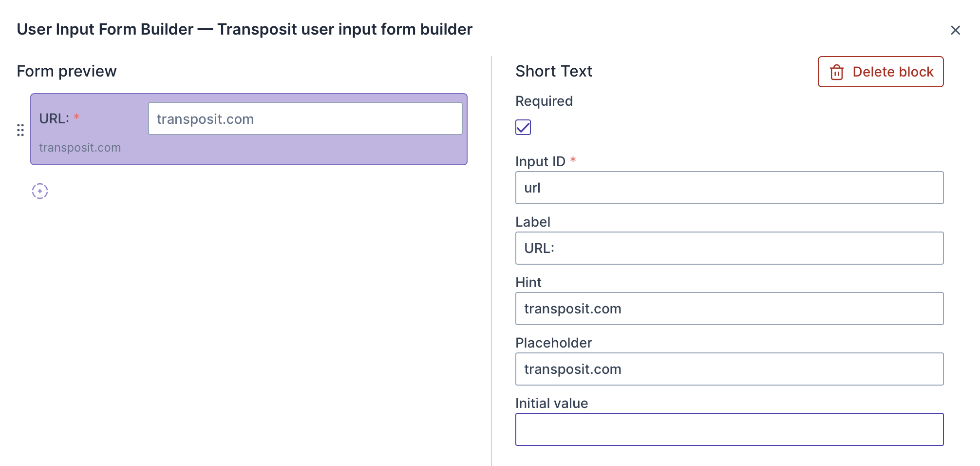Select the Placeholder input field
The height and width of the screenshot is (466, 980).
(x=729, y=369)
